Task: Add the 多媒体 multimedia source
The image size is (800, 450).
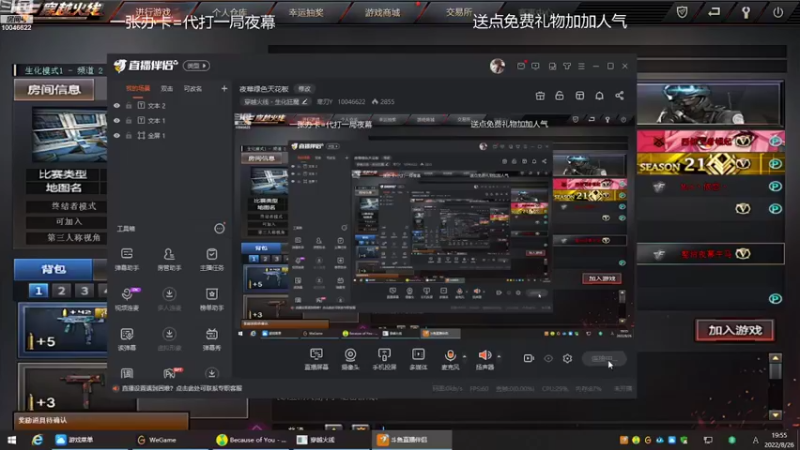Action: [418, 359]
